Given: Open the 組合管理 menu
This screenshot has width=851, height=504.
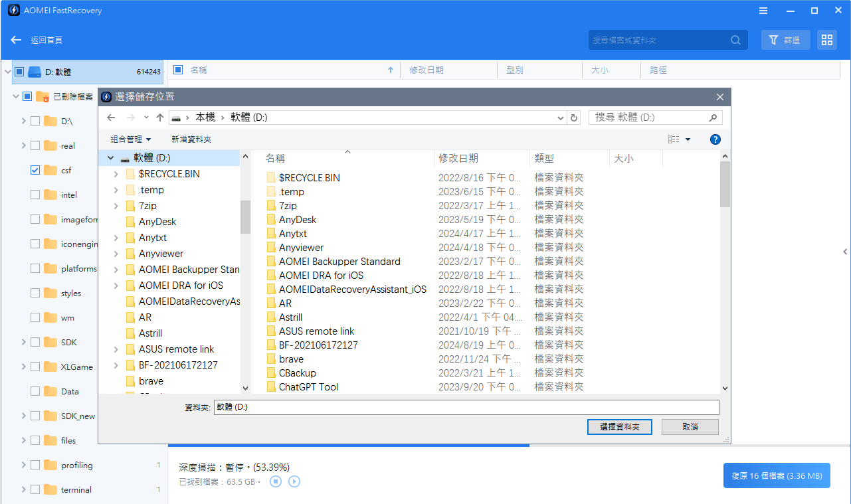Looking at the screenshot, I should [x=131, y=139].
